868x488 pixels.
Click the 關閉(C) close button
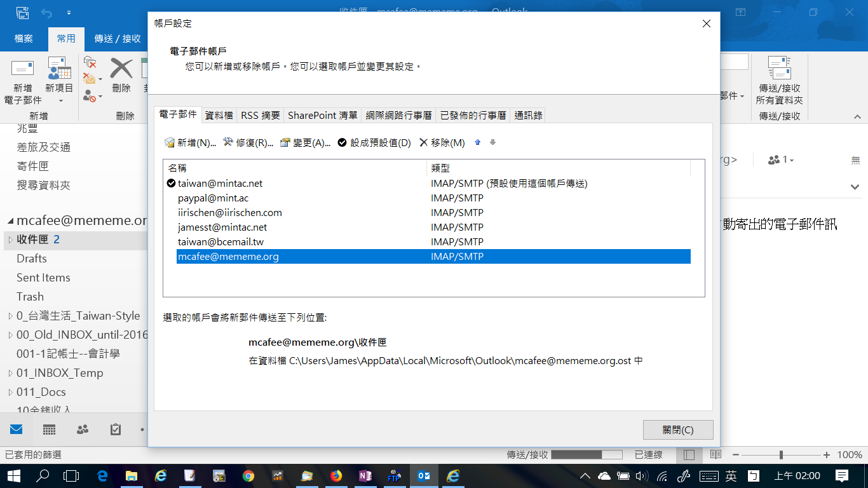click(677, 430)
